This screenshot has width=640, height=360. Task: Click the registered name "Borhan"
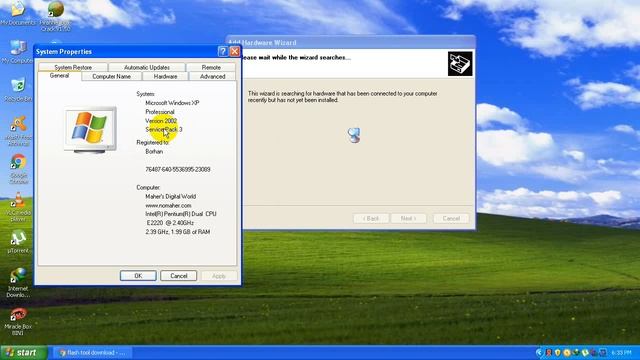pos(154,151)
